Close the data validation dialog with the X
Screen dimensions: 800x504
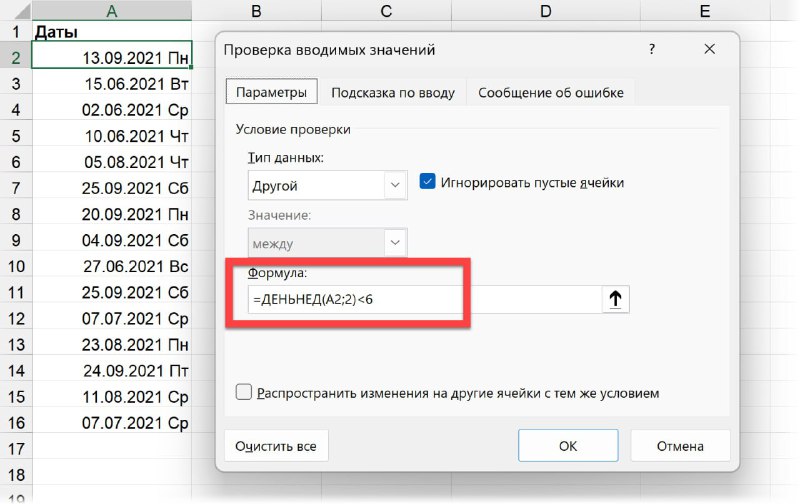tap(709, 49)
